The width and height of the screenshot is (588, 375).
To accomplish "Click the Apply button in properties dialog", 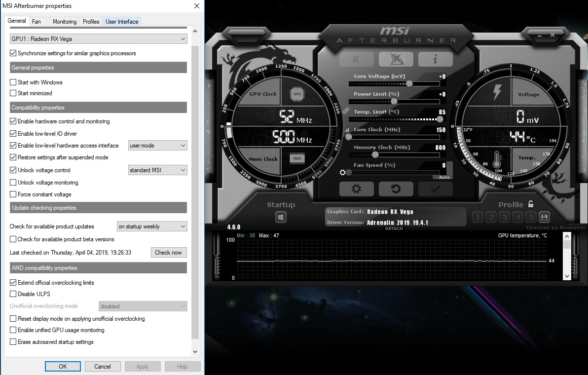I will coord(143,367).
